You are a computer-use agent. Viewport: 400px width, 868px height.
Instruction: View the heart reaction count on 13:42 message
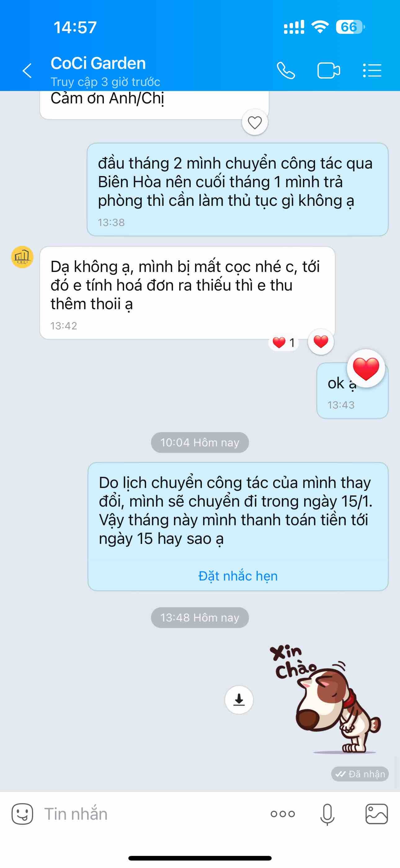[284, 343]
